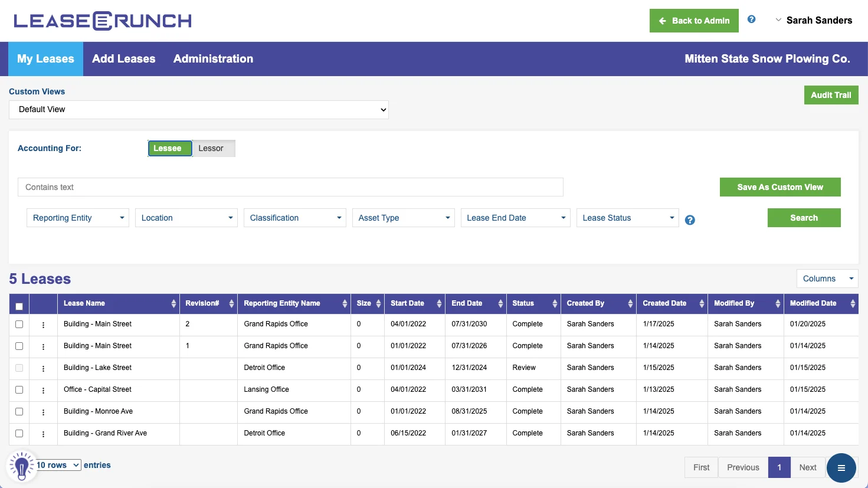Click the Back to Admin button
The width and height of the screenshot is (868, 488).
click(x=694, y=21)
